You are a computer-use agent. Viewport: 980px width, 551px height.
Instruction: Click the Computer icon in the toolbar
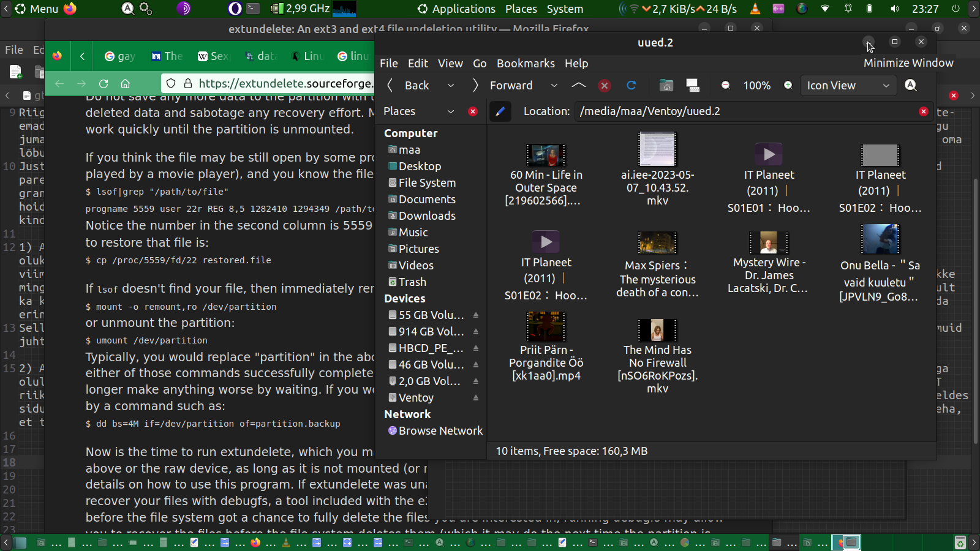pyautogui.click(x=693, y=86)
